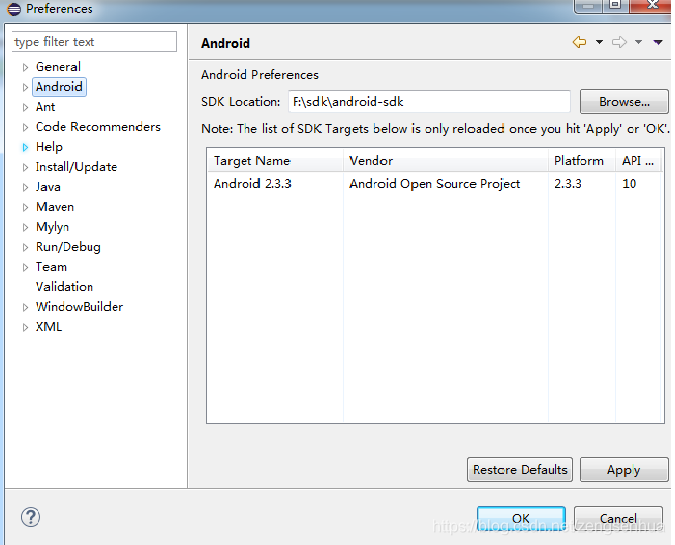This screenshot has width=675, height=545.
Task: Open Mylyn preferences
Action: click(52, 227)
